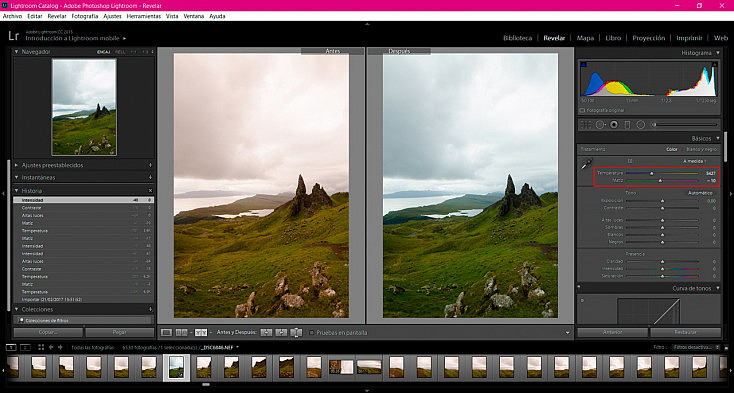Add new preset in Ajustes preestablecidos
This screenshot has height=393, width=734.
(150, 165)
